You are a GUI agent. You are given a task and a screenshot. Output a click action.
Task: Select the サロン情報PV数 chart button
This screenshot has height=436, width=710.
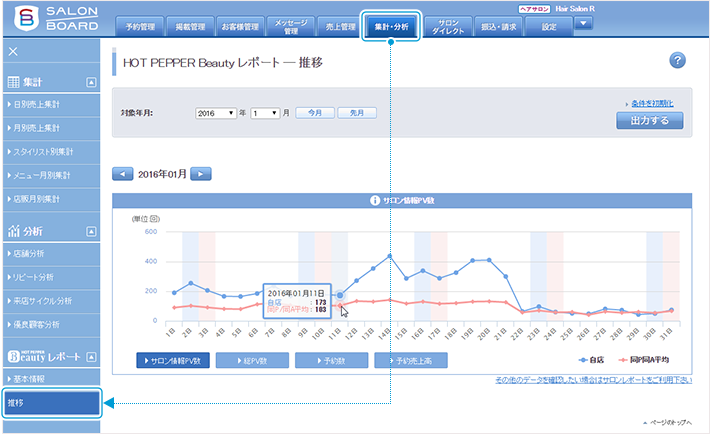click(173, 359)
